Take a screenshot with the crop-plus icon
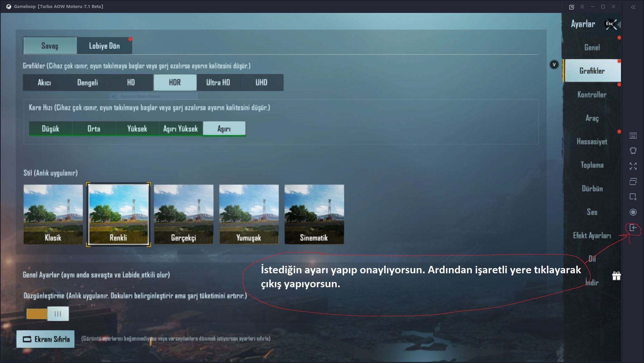The height and width of the screenshot is (363, 644). (633, 197)
